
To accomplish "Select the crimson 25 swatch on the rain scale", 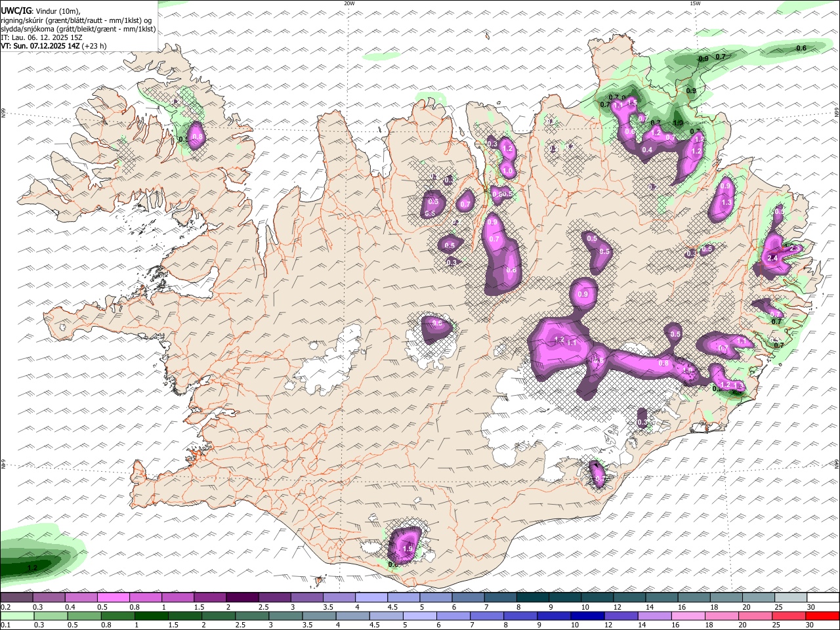I will coord(789,616).
